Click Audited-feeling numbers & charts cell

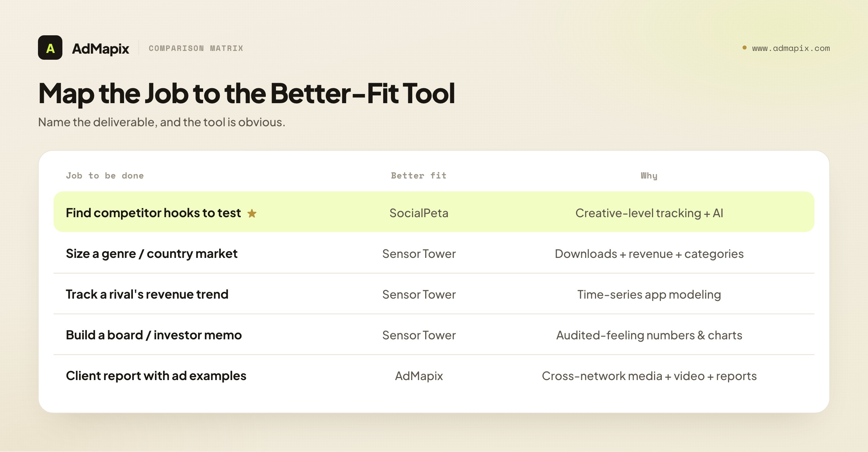649,336
